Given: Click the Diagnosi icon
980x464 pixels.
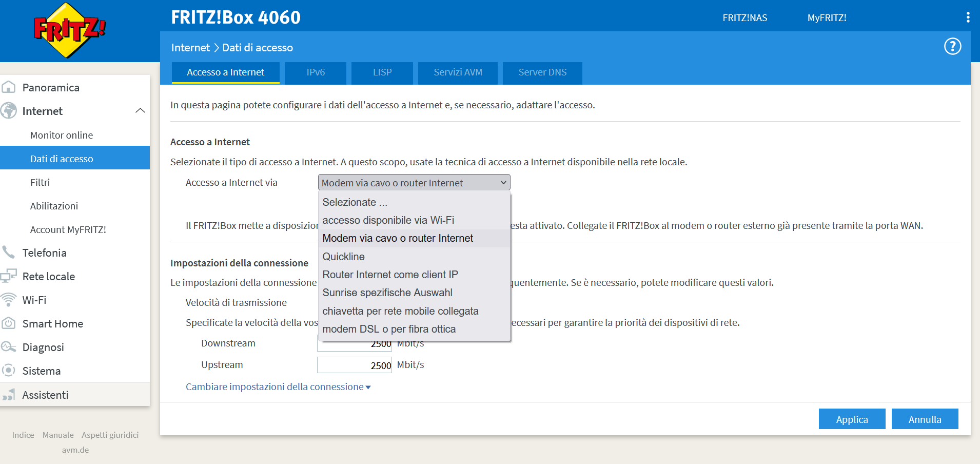Looking at the screenshot, I should (x=8, y=347).
